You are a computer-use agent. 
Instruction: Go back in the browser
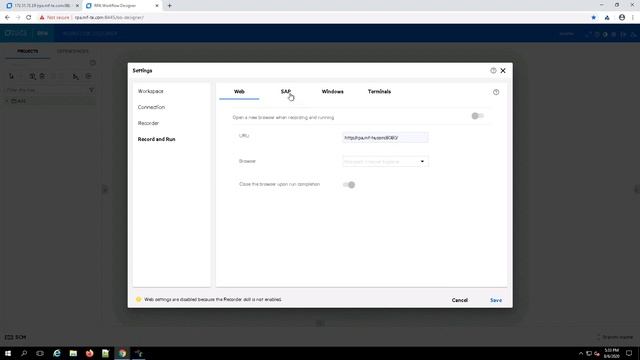[x=7, y=18]
